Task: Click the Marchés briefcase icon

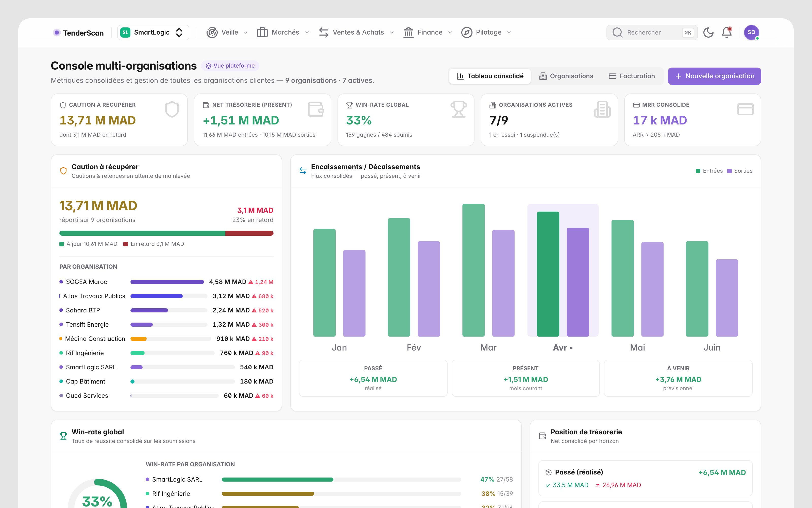Action: tap(262, 33)
